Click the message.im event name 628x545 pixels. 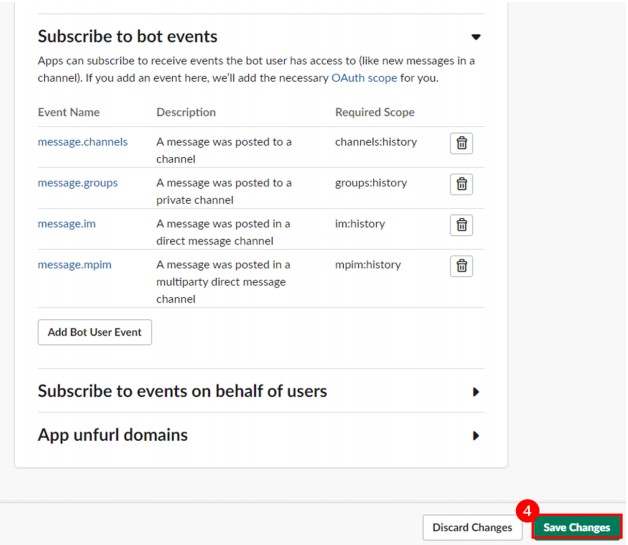click(x=67, y=224)
